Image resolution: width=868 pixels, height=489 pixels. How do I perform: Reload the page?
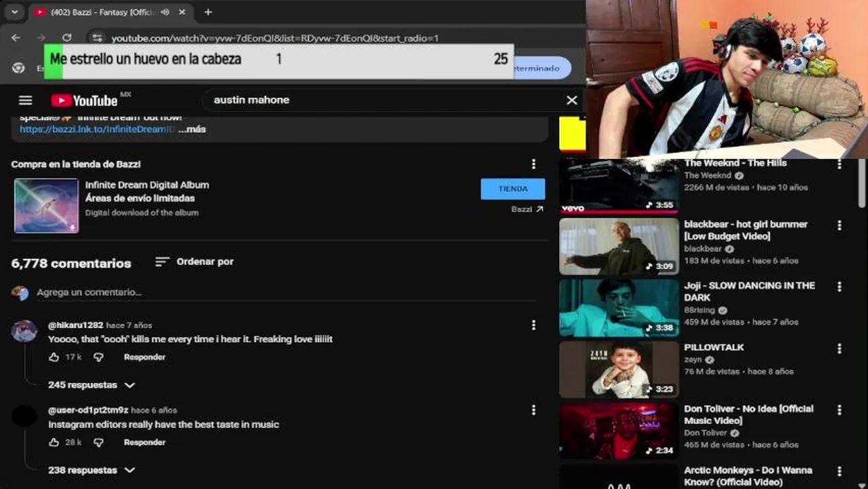(67, 38)
